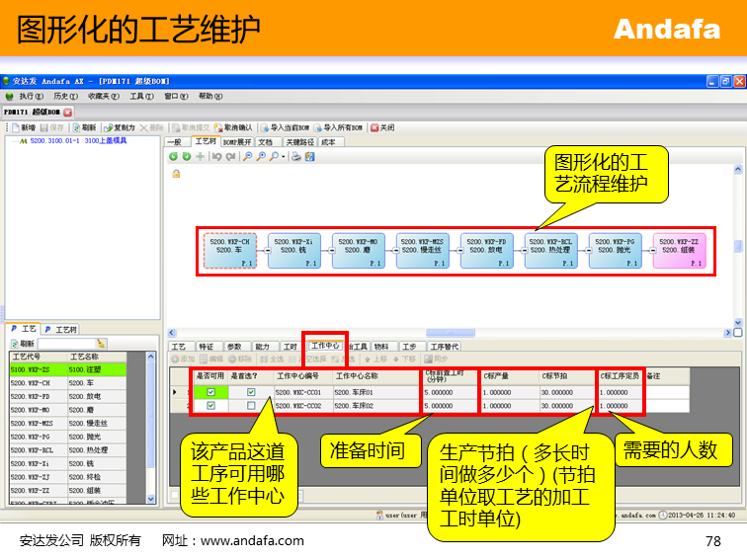Click the print icon in diagram toolbar
This screenshot has height=560, width=747.
coord(295,156)
